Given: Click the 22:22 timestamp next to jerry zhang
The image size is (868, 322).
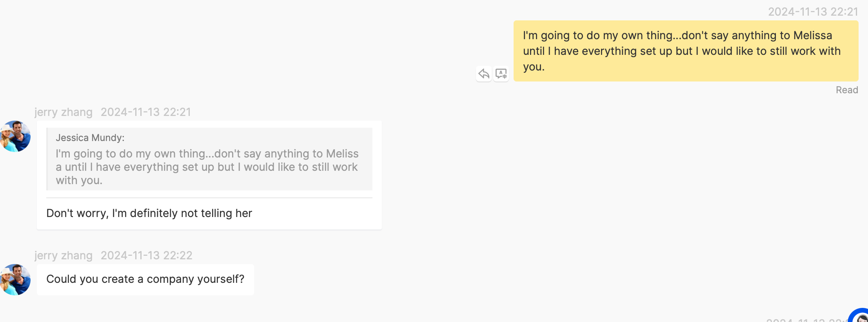Looking at the screenshot, I should (147, 256).
